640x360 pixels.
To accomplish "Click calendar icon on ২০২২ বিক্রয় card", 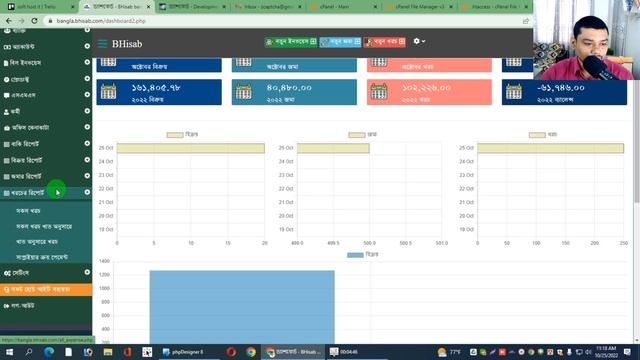I will pos(109,92).
